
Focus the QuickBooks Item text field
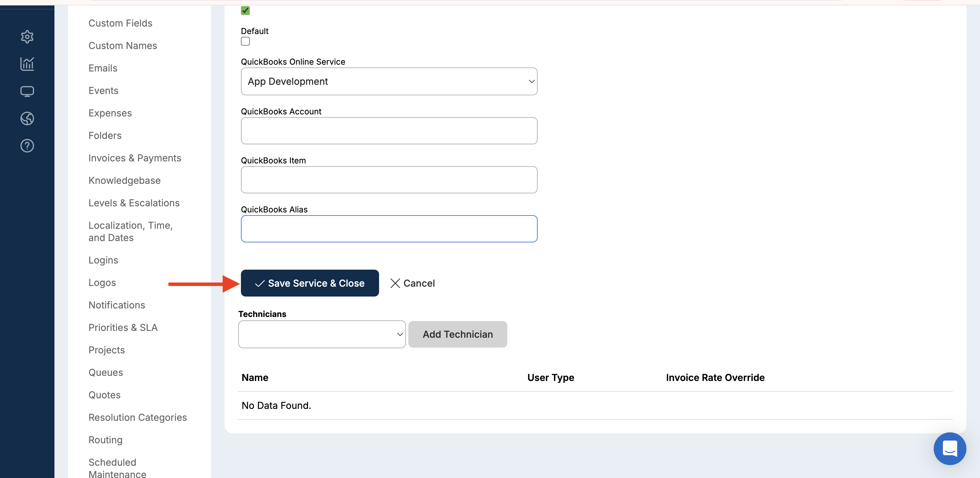tap(389, 180)
